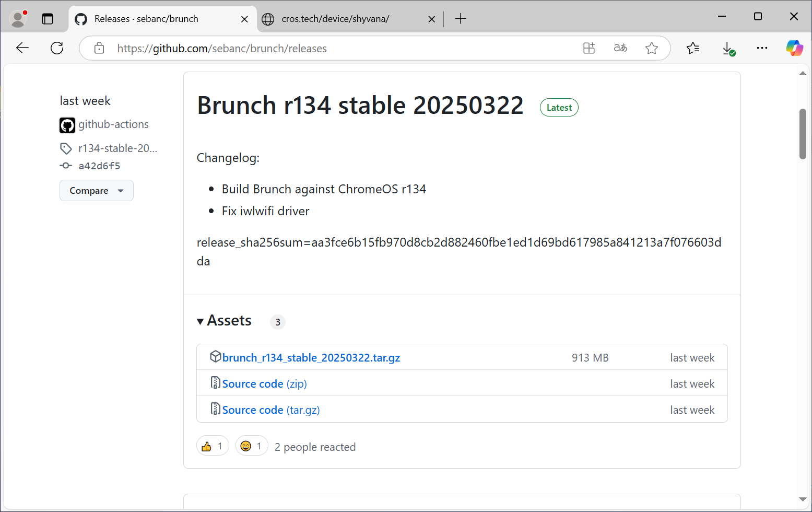Click the tag icon beside r134-stable
Screen dimensions: 812x512
66,149
